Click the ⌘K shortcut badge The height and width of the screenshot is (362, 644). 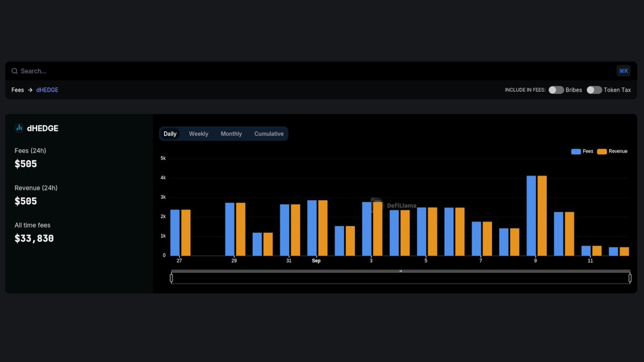point(623,71)
